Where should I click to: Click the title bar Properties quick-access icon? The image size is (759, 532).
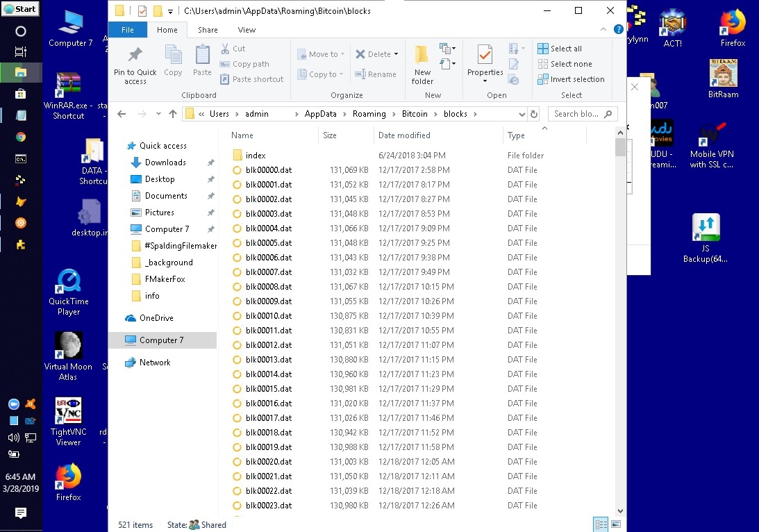click(142, 10)
